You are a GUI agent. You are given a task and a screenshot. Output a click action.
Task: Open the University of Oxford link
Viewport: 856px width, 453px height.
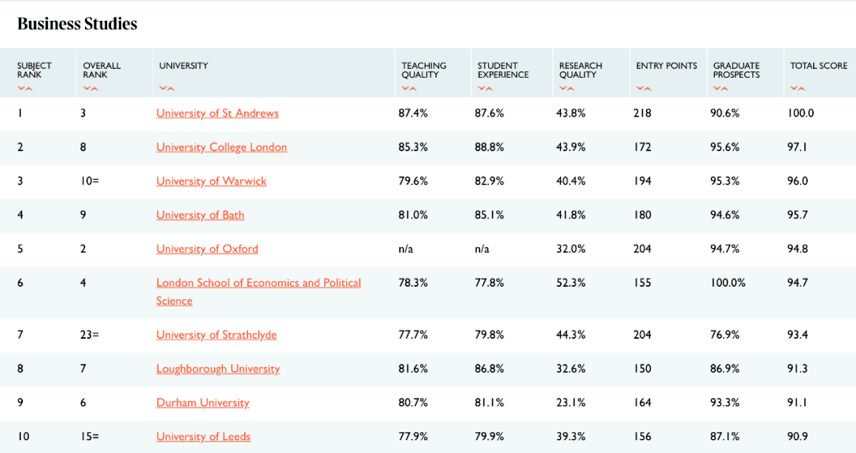point(207,249)
